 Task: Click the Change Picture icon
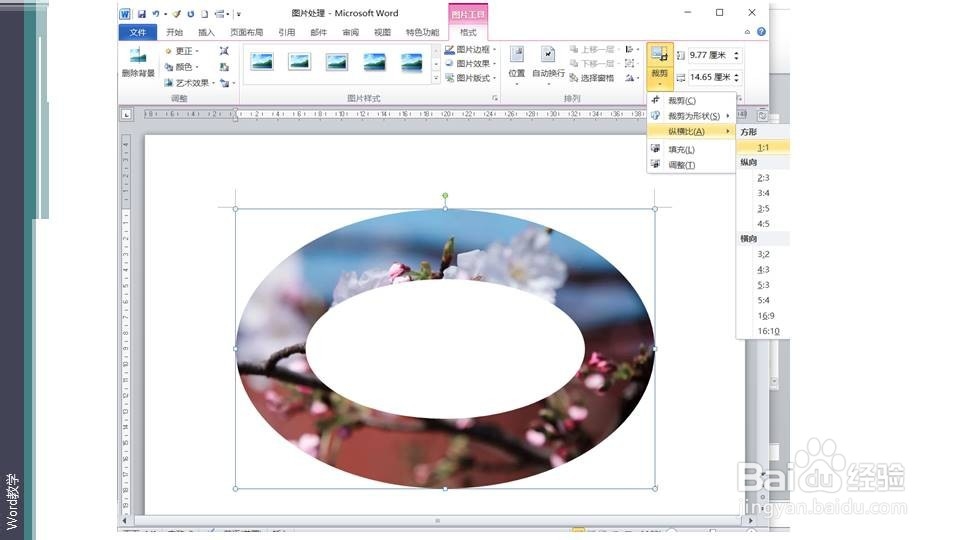[224, 67]
